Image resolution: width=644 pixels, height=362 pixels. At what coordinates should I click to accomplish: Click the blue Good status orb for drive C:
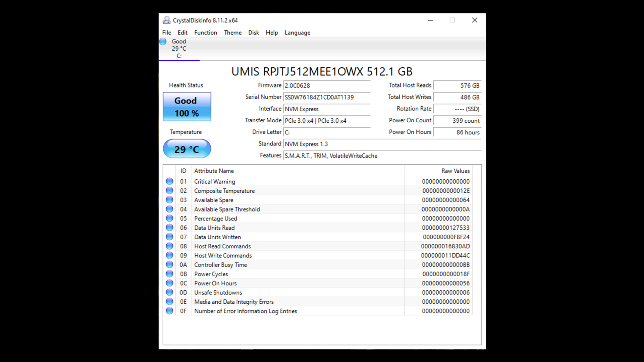(163, 42)
